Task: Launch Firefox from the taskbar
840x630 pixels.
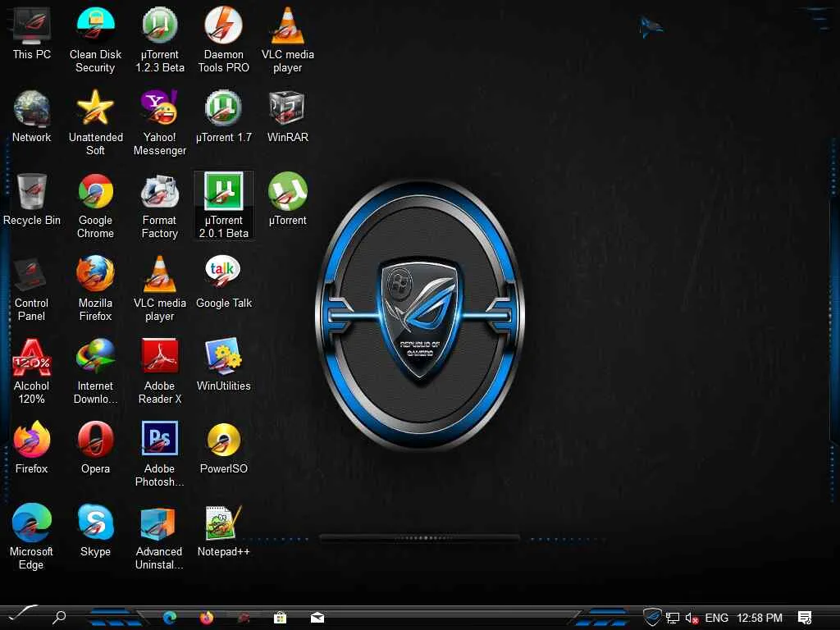Action: point(207,618)
